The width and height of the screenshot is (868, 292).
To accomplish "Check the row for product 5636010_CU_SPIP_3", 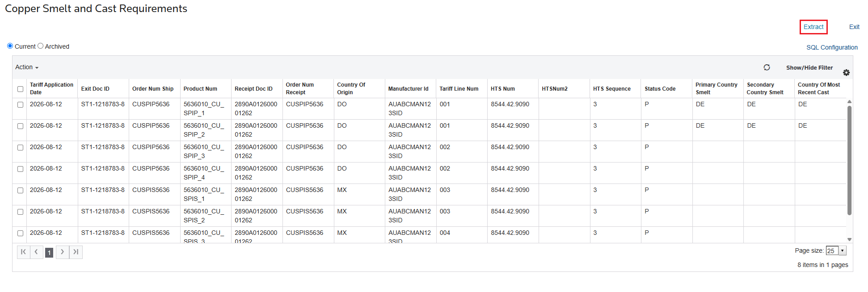I will tap(20, 147).
